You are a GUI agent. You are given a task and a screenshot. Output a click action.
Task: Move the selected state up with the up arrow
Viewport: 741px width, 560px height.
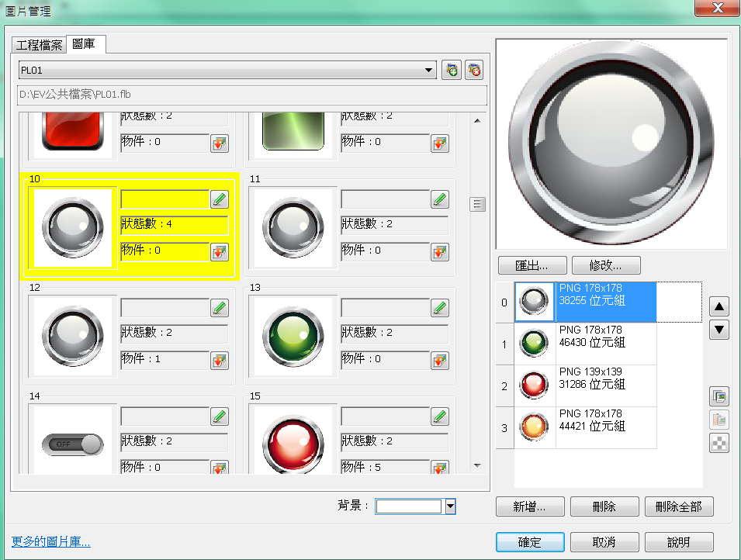[x=719, y=307]
